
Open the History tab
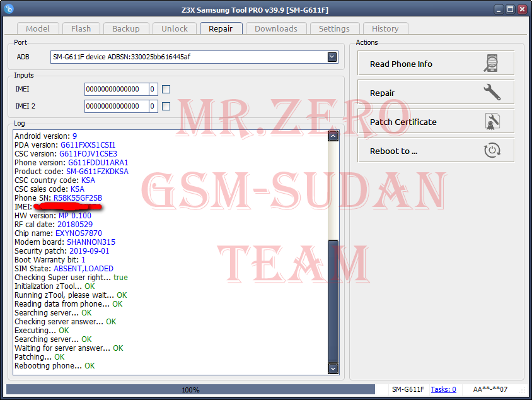(385, 28)
